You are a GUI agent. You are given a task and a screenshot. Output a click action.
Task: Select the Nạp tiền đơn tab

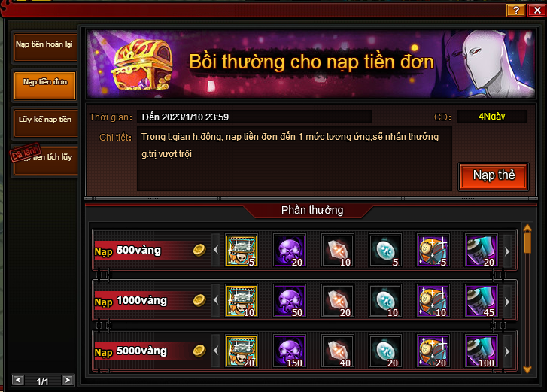coord(44,85)
